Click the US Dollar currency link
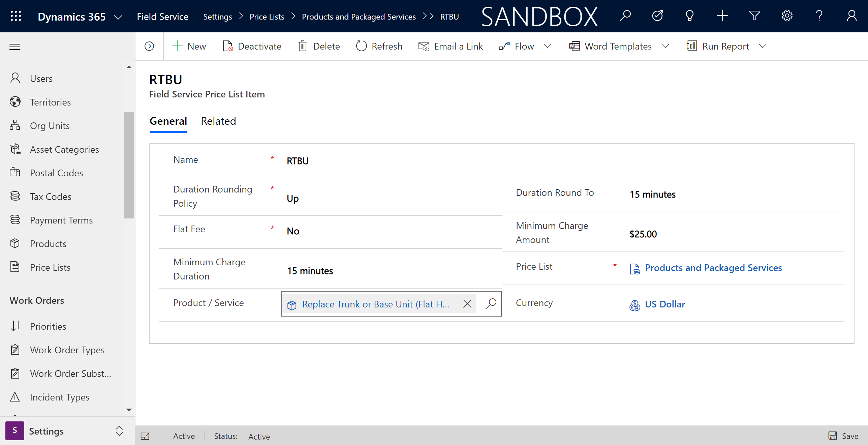The width and height of the screenshot is (868, 445). tap(665, 304)
